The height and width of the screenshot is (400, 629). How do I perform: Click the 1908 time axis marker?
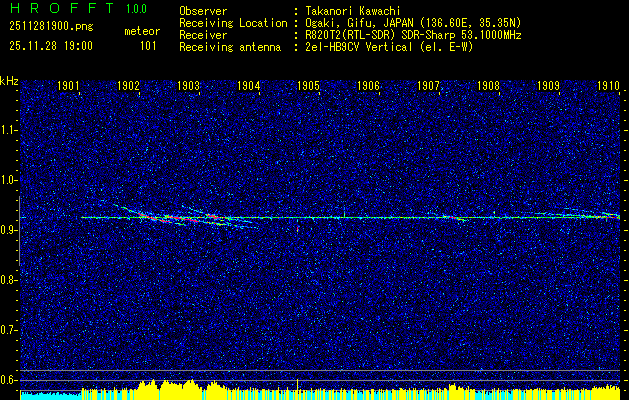click(x=488, y=85)
